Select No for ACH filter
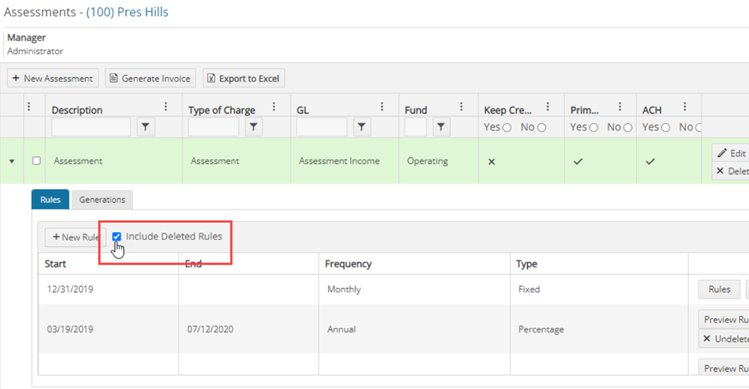The width and height of the screenshot is (749, 389). point(698,128)
